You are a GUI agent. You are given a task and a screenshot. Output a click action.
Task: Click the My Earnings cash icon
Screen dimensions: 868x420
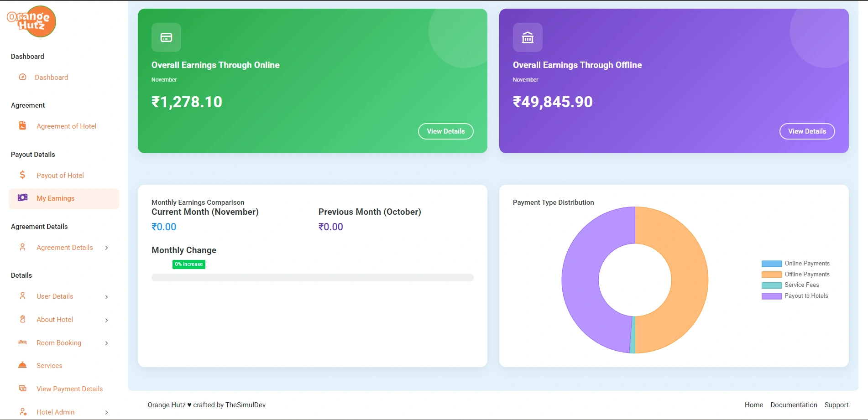point(22,198)
